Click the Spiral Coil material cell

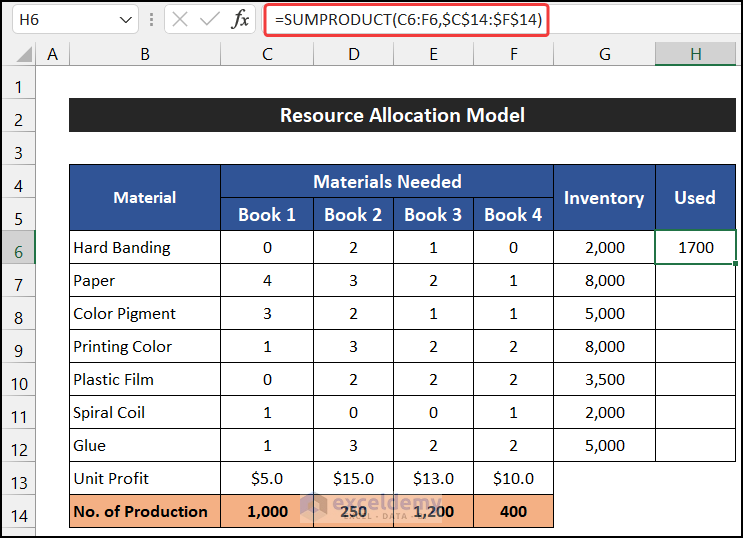pos(144,412)
